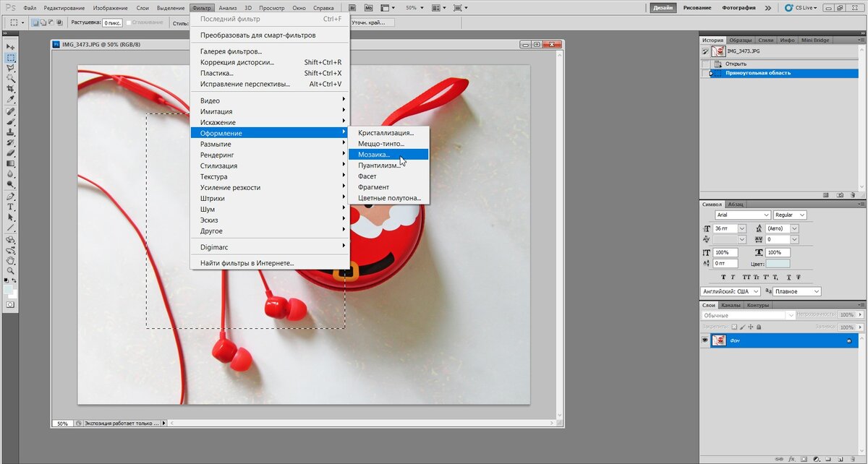The image size is (868, 464).
Task: Click foreground color swatch in toolbox
Action: coord(8,288)
